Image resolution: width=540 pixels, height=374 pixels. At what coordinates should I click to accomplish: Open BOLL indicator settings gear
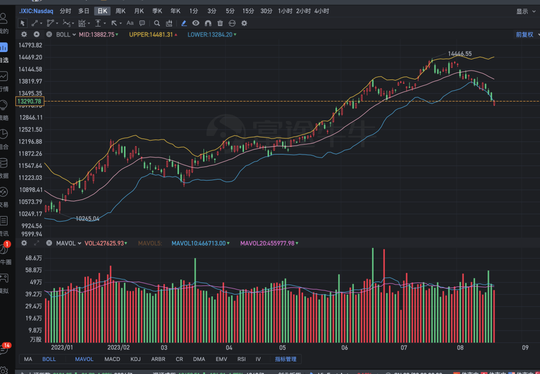pyautogui.click(x=24, y=34)
